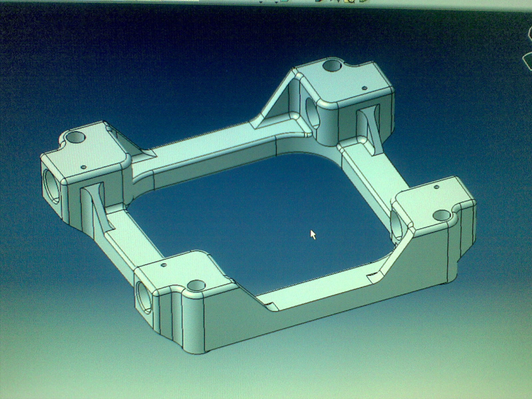Select the small pin hole on the front block
This screenshot has height=399, width=532.
pos(163,265)
